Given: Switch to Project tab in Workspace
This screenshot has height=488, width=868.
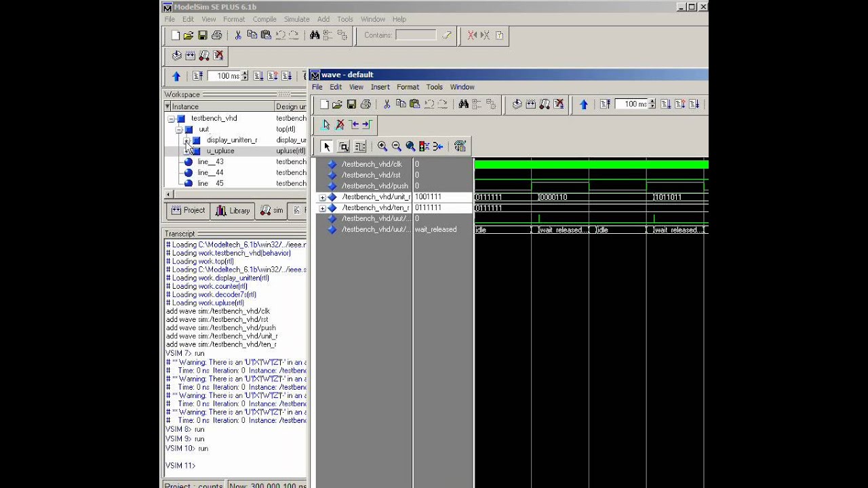Looking at the screenshot, I should [x=188, y=211].
